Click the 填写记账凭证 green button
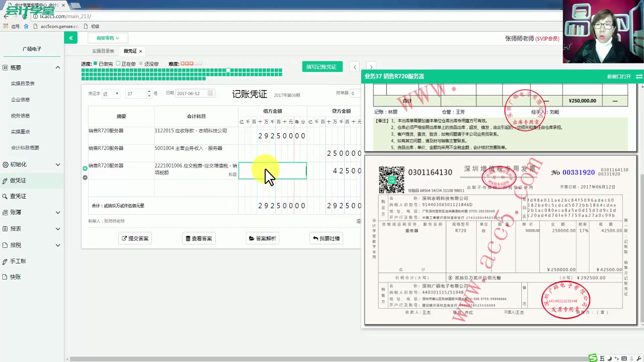644x362 pixels. (x=322, y=67)
